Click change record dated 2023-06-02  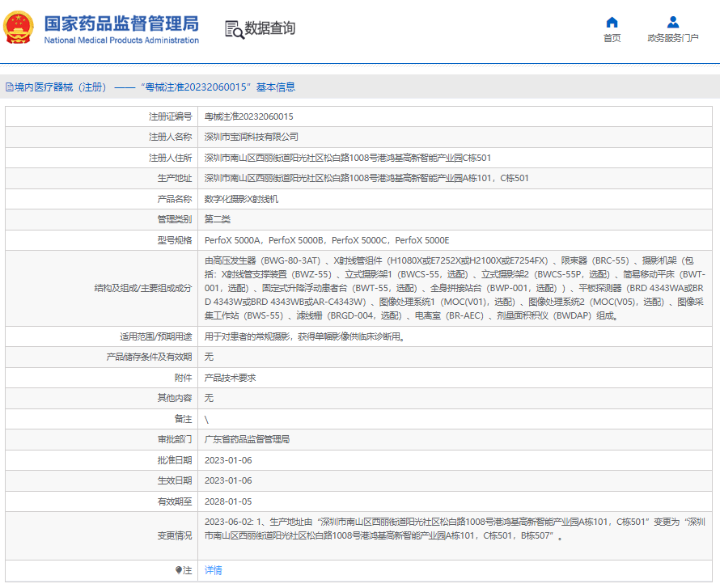point(455,529)
